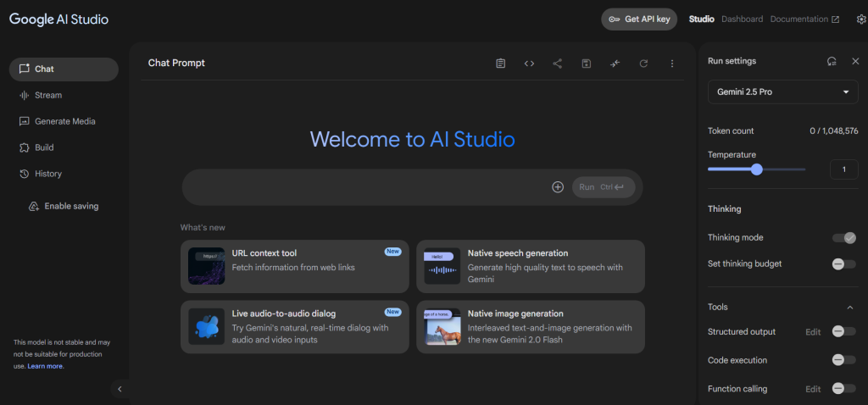
Task: Click the reset run settings icon
Action: pyautogui.click(x=832, y=61)
